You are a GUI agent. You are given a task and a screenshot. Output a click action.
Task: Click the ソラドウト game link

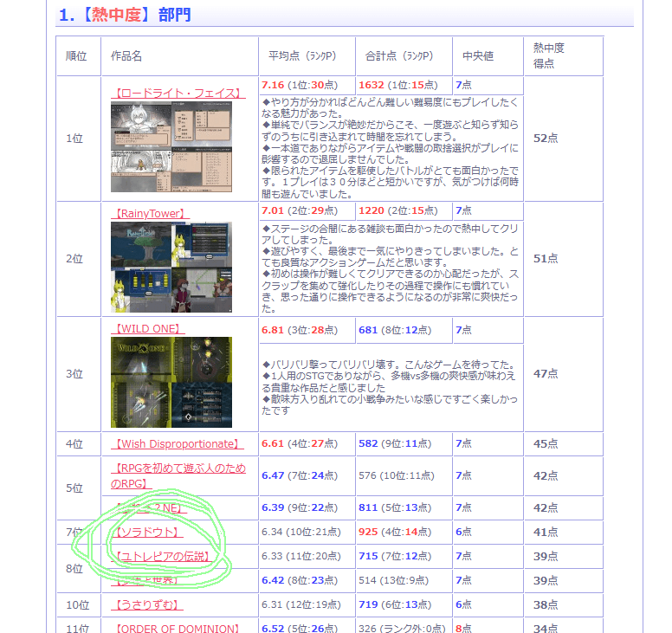(x=147, y=532)
